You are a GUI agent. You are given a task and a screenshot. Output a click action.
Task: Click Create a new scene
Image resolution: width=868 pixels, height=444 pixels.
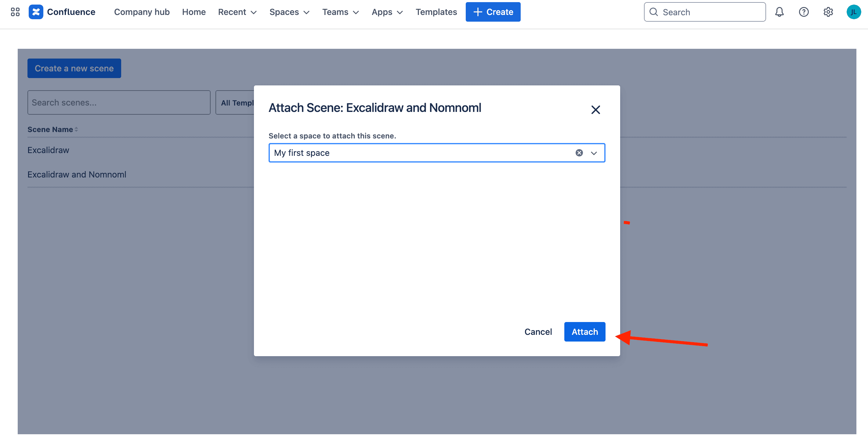click(74, 68)
